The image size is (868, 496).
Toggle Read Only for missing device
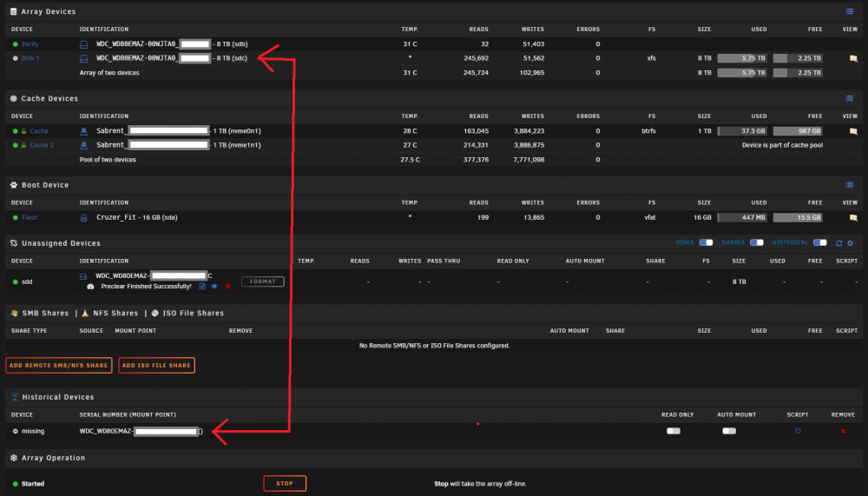click(674, 431)
